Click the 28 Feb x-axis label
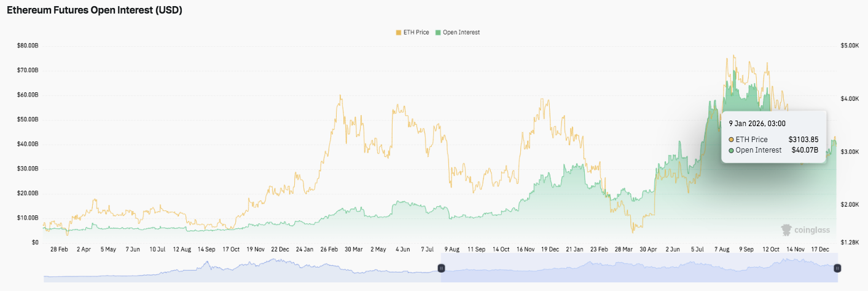Image resolution: width=868 pixels, height=291 pixels. click(59, 249)
